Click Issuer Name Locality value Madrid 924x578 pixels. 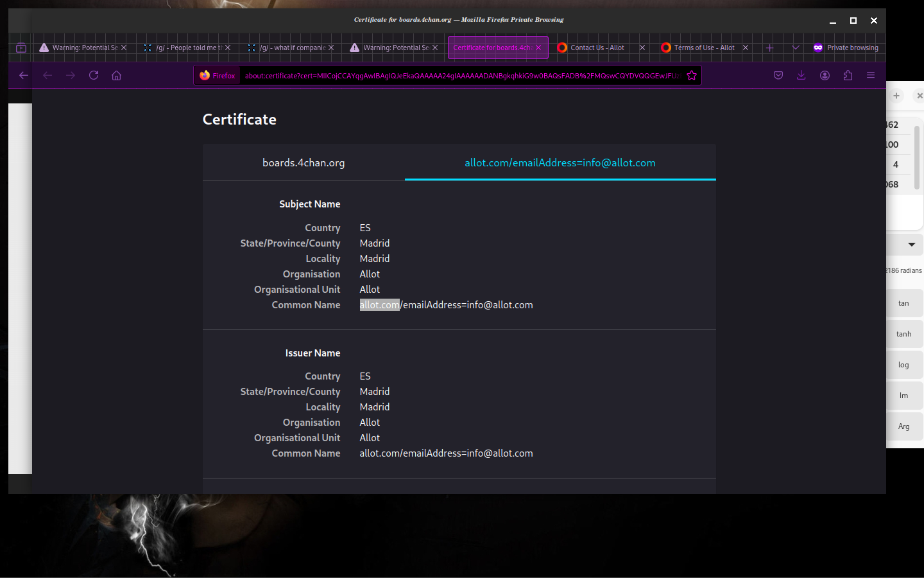coord(375,407)
